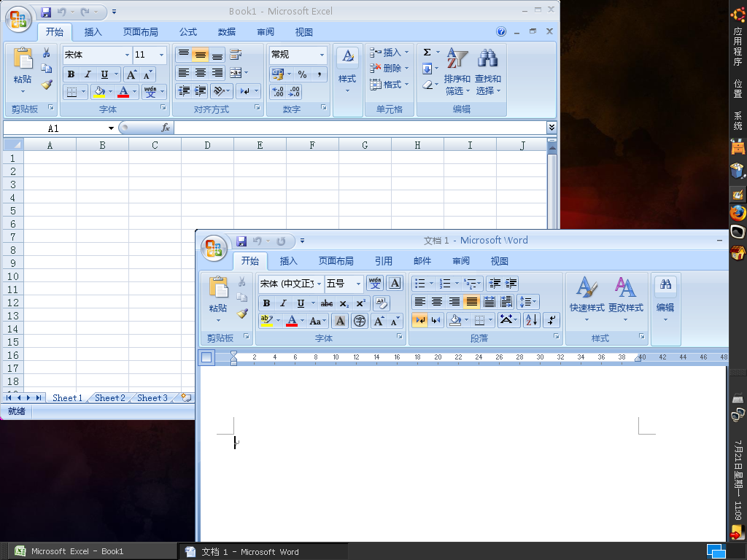
Task: Toggle Excel's Center horizontal alignment
Action: tap(200, 73)
